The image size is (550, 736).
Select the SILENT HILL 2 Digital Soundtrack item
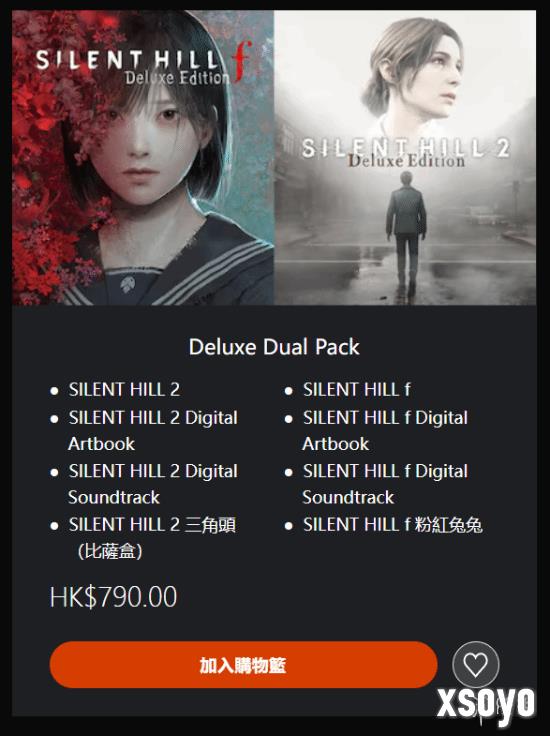pyautogui.click(x=153, y=484)
